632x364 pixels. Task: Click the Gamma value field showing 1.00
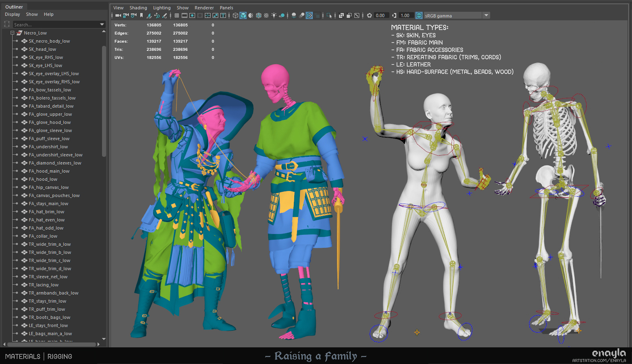406,15
